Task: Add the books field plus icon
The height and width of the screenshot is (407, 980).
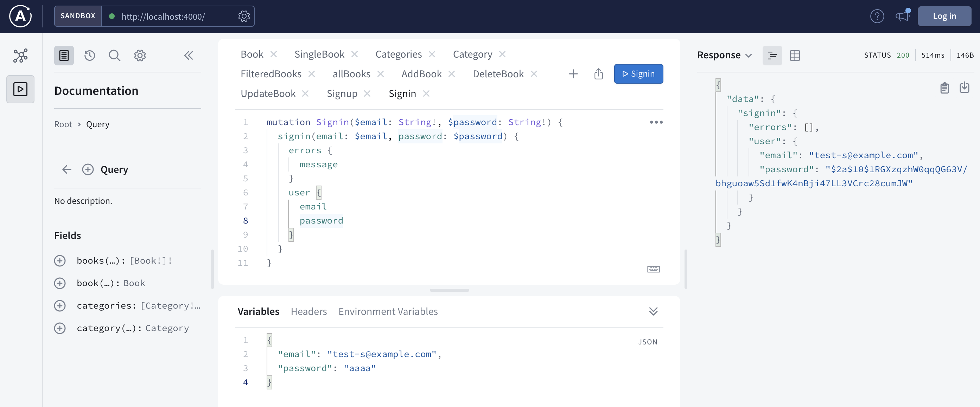Action: [x=60, y=261]
